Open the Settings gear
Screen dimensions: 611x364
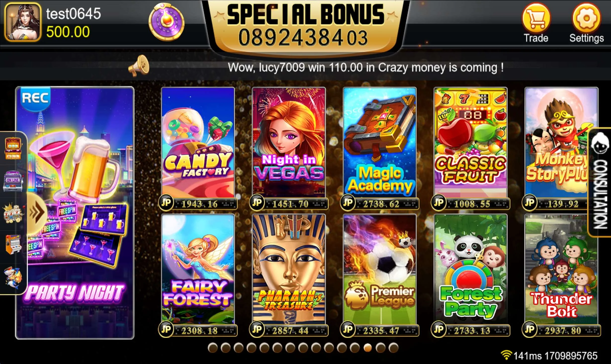[587, 22]
